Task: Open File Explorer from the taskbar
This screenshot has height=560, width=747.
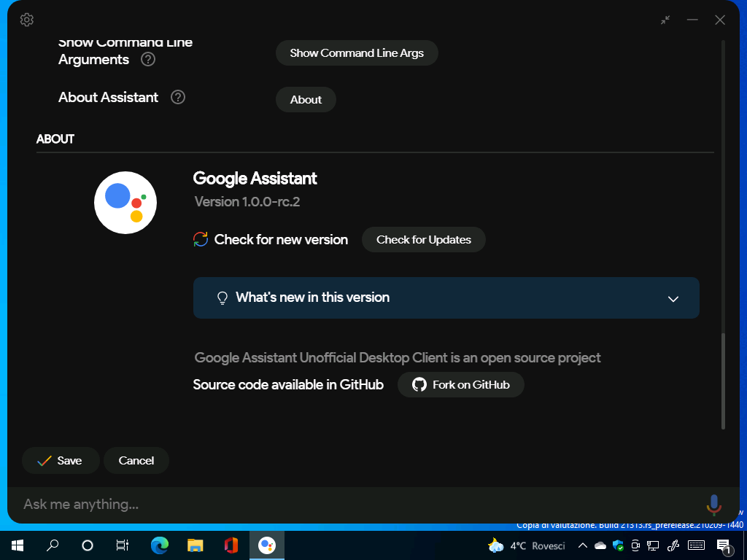Action: [x=196, y=545]
